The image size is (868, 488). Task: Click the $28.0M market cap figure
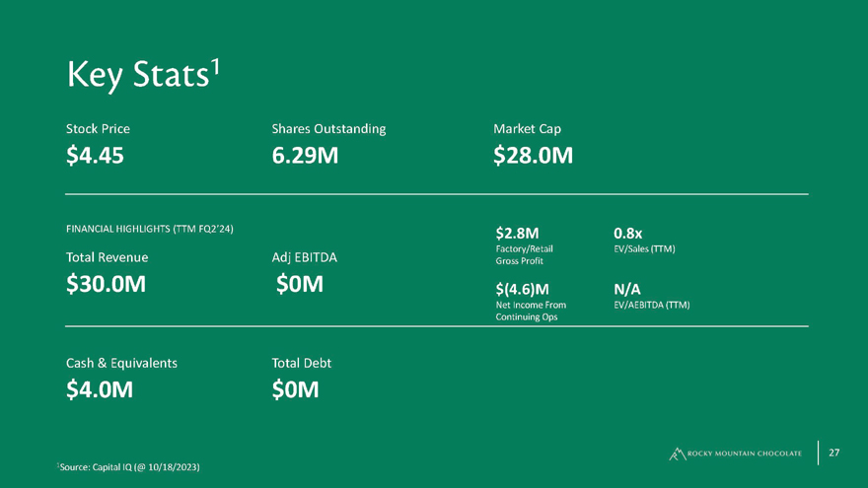pos(533,155)
